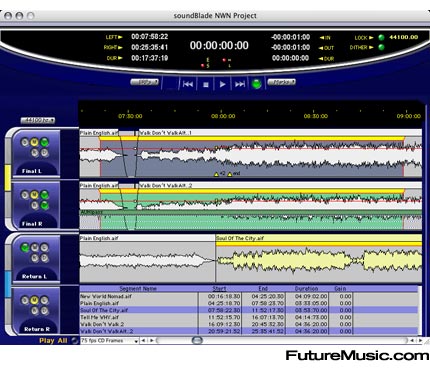The height and width of the screenshot is (370, 430).
Task: Open the 44100 Hz sample rate dropdown
Action: pos(38,120)
